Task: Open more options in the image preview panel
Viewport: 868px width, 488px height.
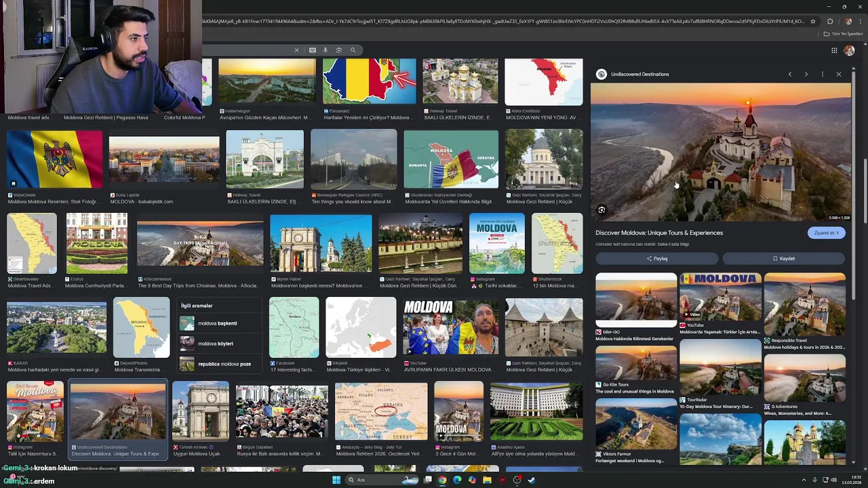Action: pos(822,74)
